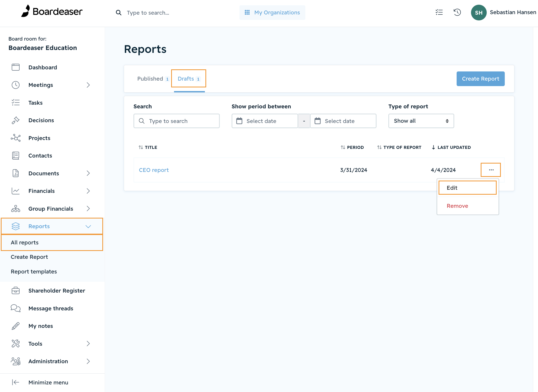Image resolution: width=538 pixels, height=392 pixels.
Task: Click the Documents file icon
Action: (16, 173)
